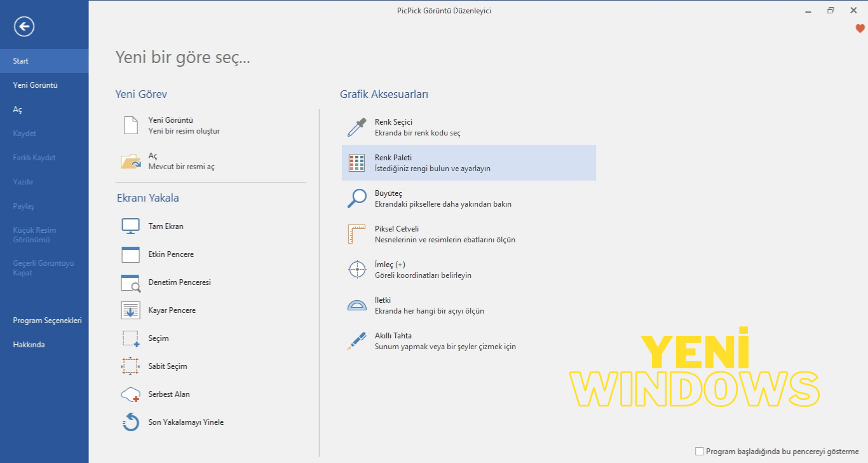868x463 pixels.
Task: Click Küçük Resim Görünümü in the sidebar
Action: point(44,235)
